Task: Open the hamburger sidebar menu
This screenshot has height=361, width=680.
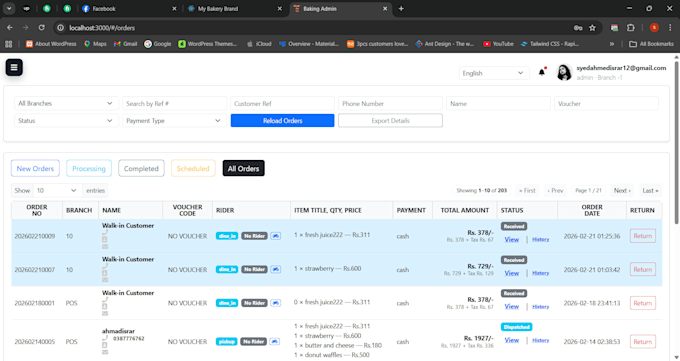Action: (x=14, y=67)
